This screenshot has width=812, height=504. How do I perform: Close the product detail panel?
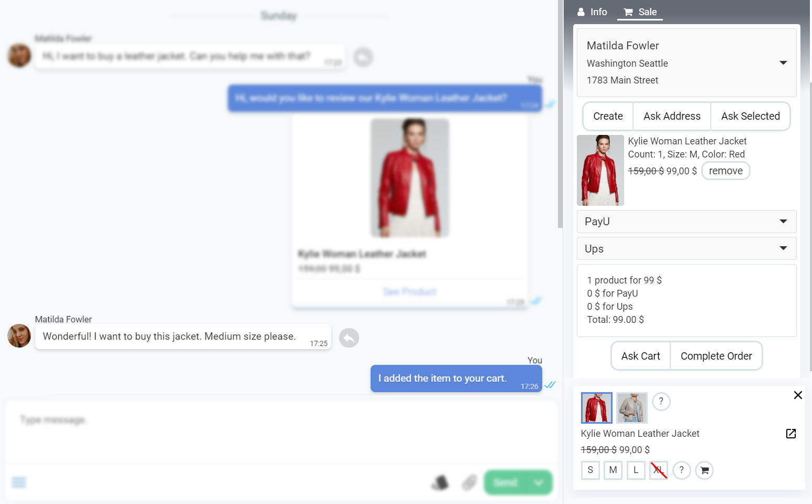point(797,395)
